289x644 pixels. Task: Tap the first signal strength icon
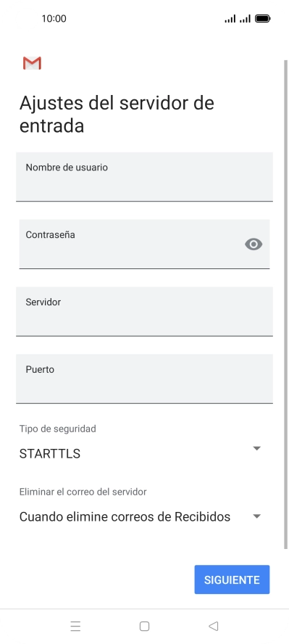pos(230,18)
